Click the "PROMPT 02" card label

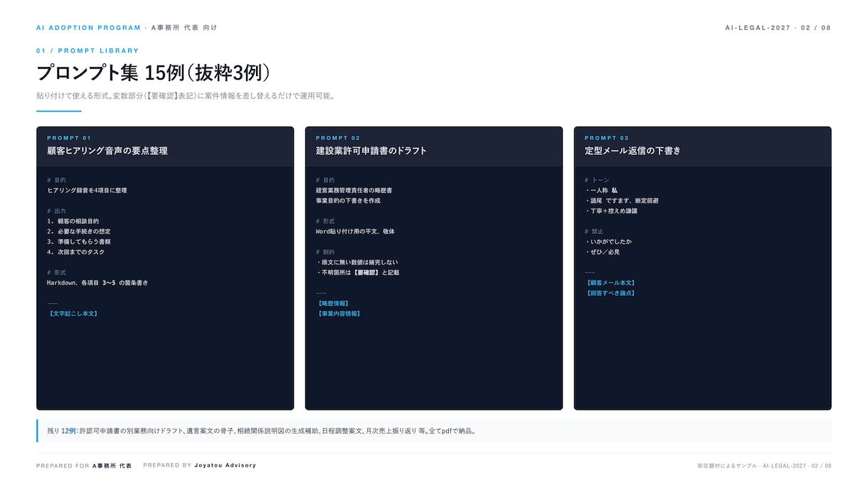pyautogui.click(x=338, y=138)
